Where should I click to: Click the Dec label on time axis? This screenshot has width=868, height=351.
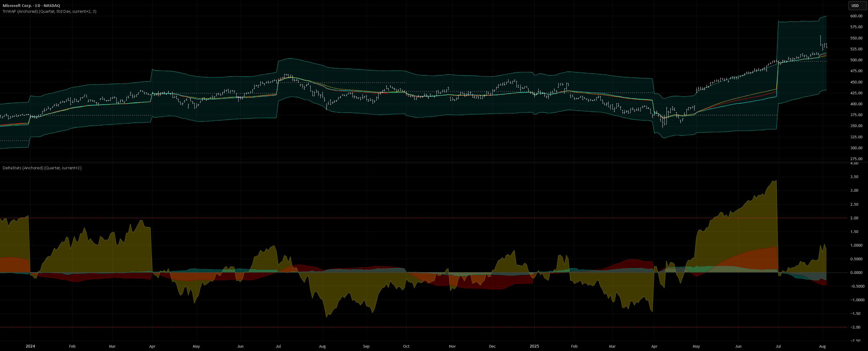click(x=492, y=346)
